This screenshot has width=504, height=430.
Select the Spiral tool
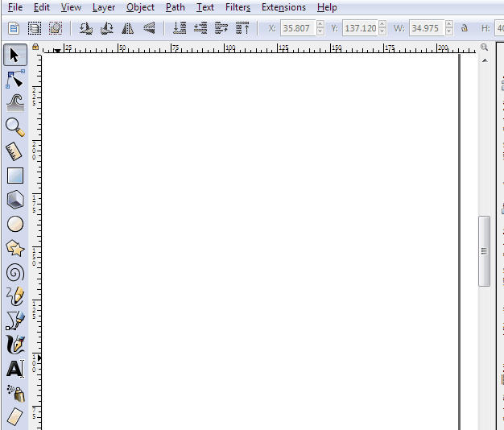pos(14,272)
